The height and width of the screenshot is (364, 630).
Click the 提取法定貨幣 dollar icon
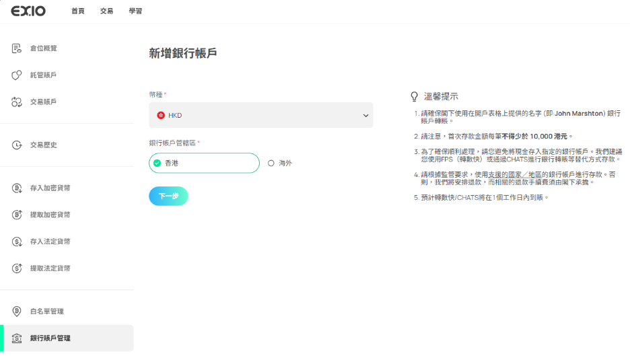coord(17,268)
